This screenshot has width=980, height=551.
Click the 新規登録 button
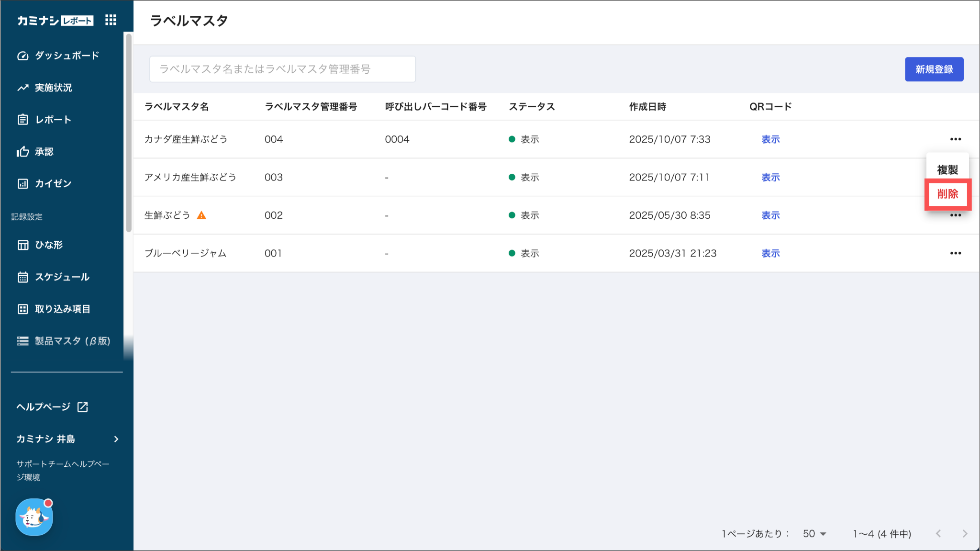pos(934,69)
